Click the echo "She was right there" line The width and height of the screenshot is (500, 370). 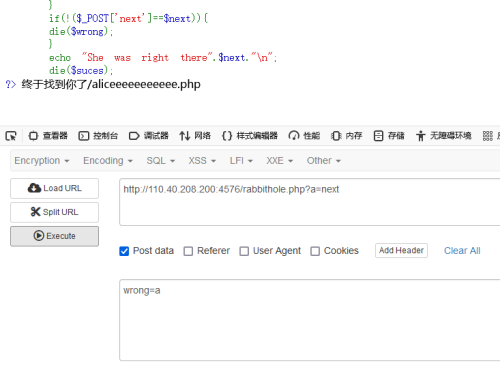163,57
